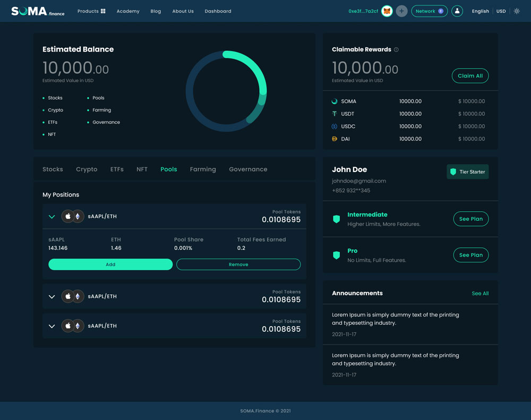Open Dashboard from the top navigation
Screen dimensions: 531x420
tap(218, 11)
